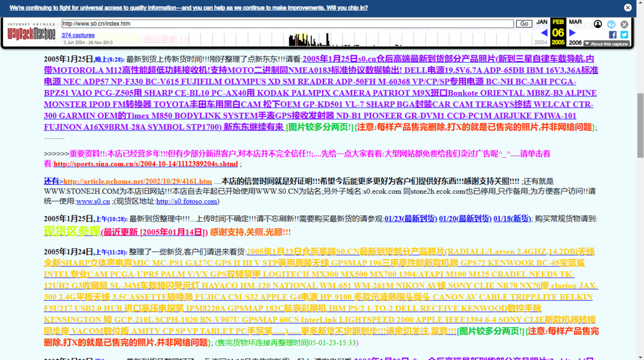Open the article.pchome.net link

(x=137, y=182)
